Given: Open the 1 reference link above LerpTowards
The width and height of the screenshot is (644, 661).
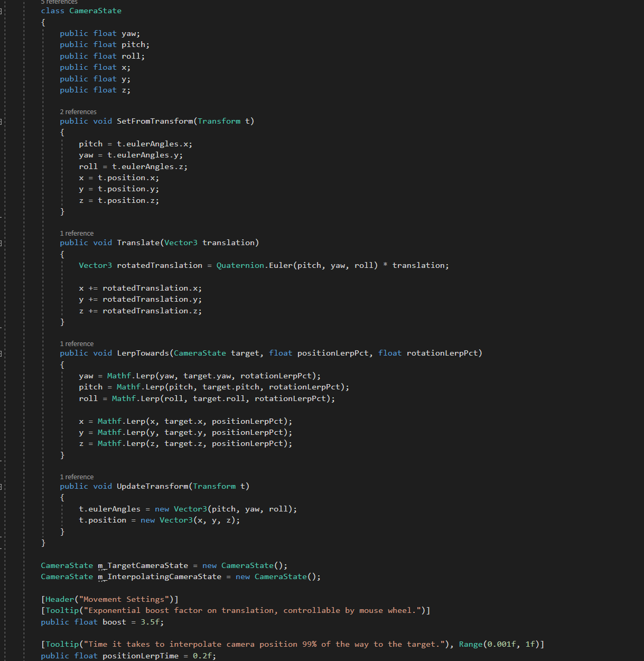Looking at the screenshot, I should click(77, 344).
